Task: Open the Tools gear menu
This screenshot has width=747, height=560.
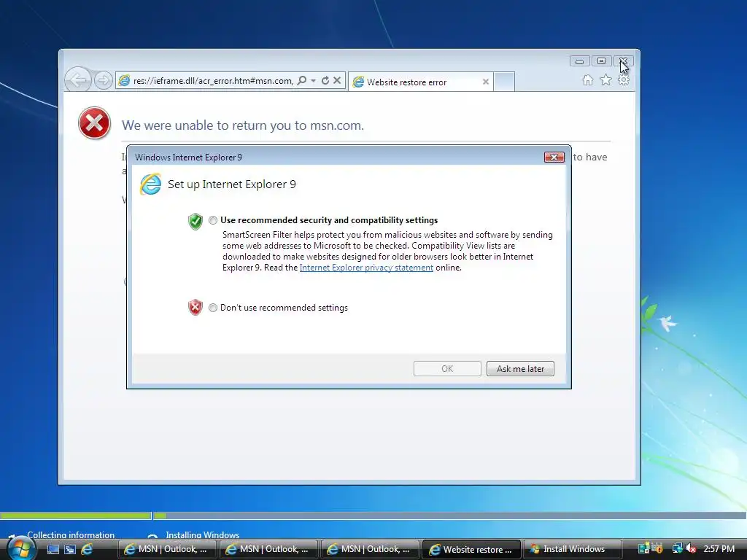Action: point(624,80)
